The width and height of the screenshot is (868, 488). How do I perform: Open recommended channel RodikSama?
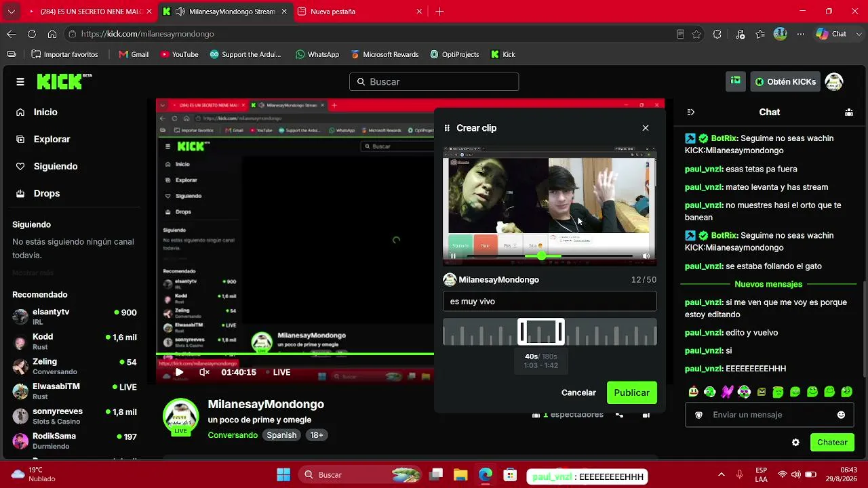[x=75, y=441]
